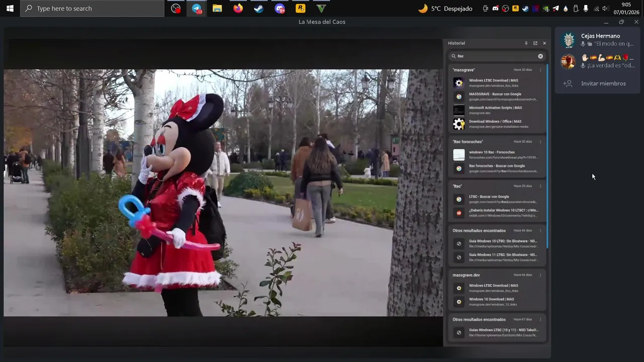The width and height of the screenshot is (644, 362).
Task: Click the Forocoches page thumbnail
Action: click(459, 155)
